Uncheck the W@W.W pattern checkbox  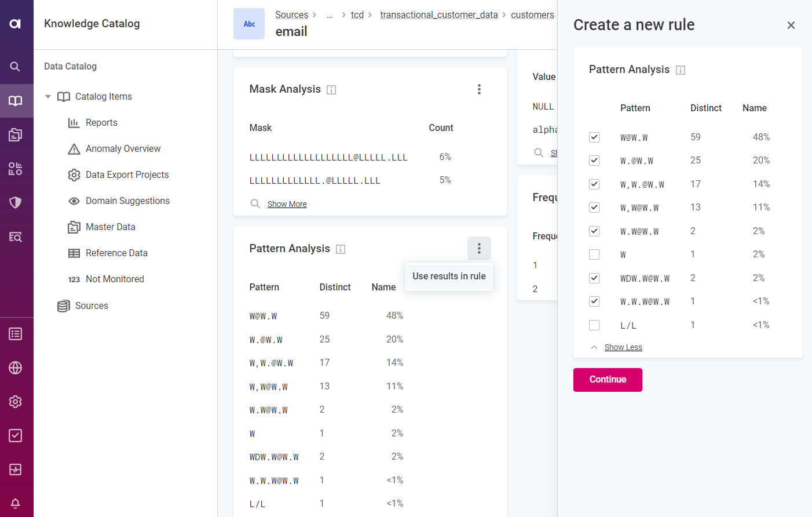(594, 137)
